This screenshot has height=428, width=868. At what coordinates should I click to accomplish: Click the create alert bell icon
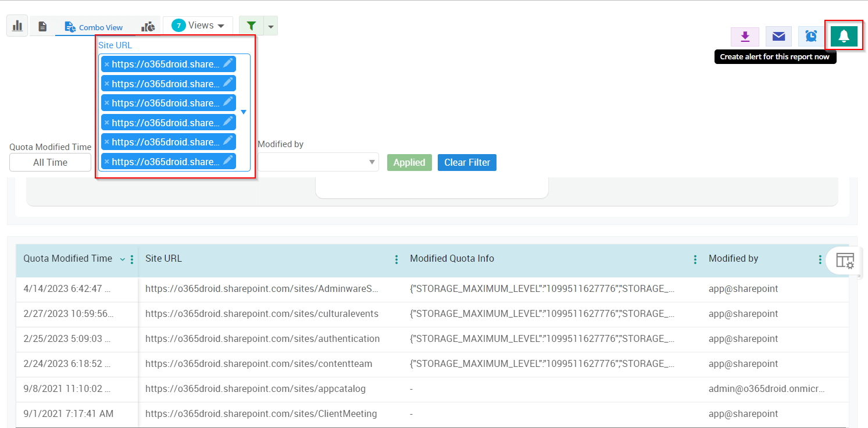[844, 36]
